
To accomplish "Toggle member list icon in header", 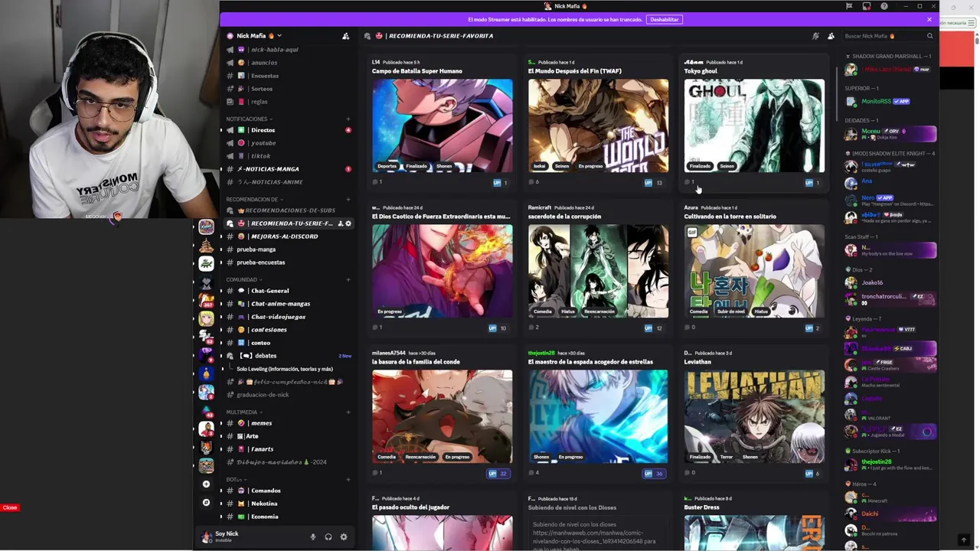I will (x=831, y=36).
